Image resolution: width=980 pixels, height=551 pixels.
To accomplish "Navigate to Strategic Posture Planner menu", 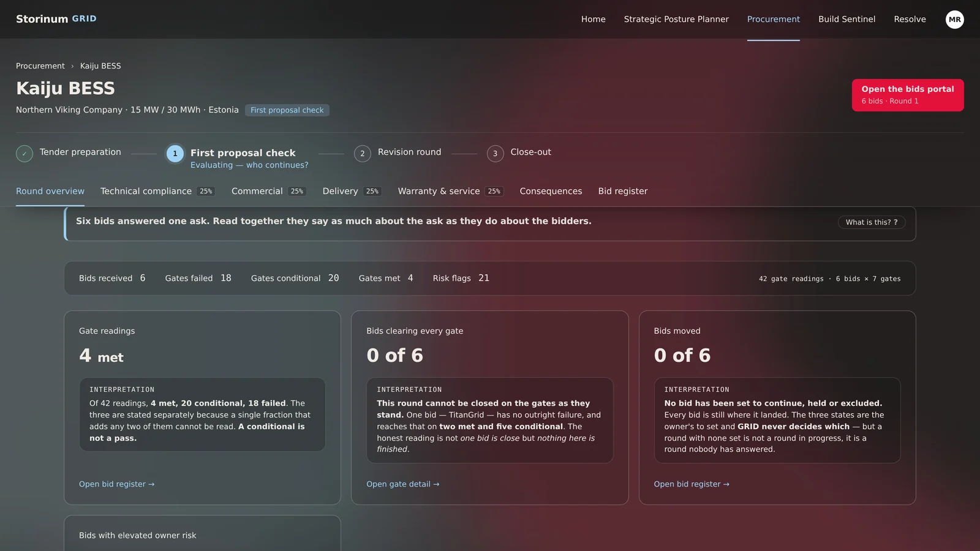I will [676, 19].
